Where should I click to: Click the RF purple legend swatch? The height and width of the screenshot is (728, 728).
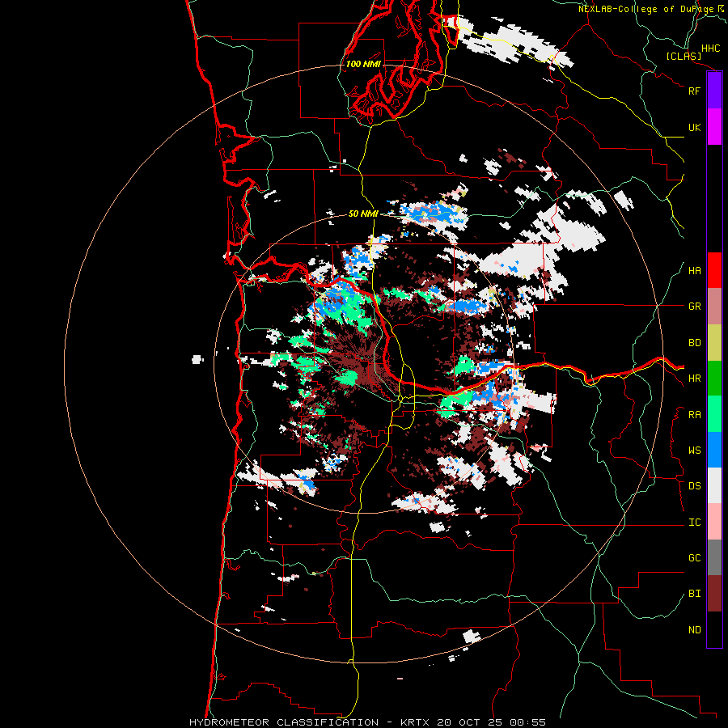(714, 91)
